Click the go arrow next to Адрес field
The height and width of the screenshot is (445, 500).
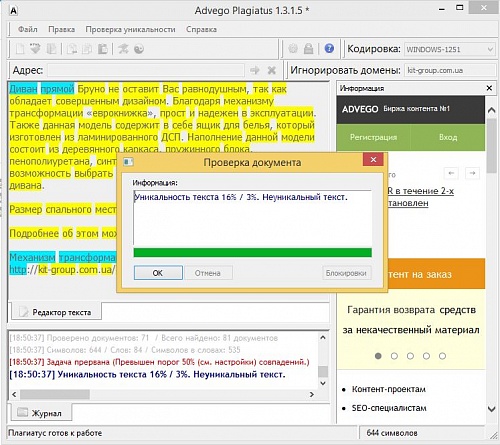coord(255,70)
